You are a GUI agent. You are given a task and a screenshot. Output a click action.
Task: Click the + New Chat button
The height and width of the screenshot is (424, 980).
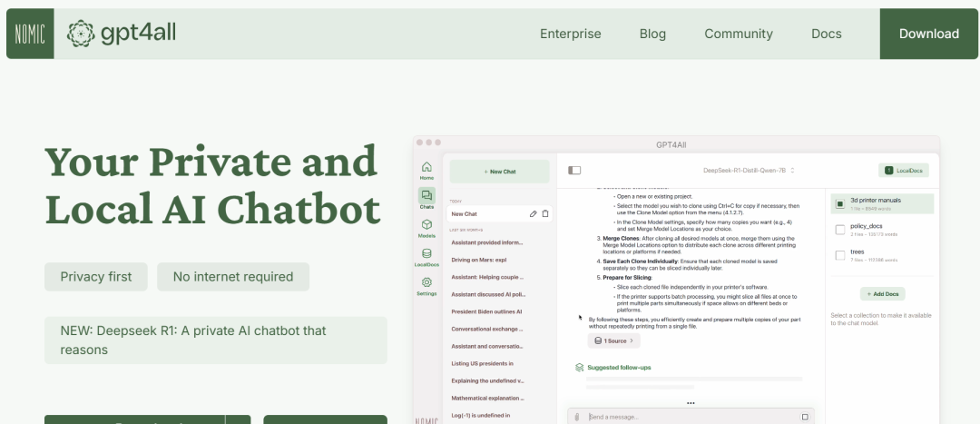[x=499, y=172]
